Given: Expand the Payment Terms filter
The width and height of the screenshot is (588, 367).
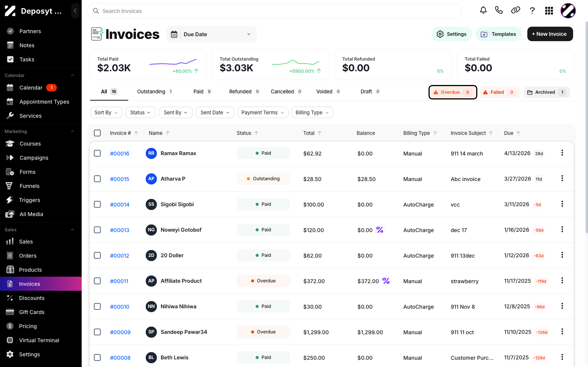Looking at the screenshot, I should (263, 112).
